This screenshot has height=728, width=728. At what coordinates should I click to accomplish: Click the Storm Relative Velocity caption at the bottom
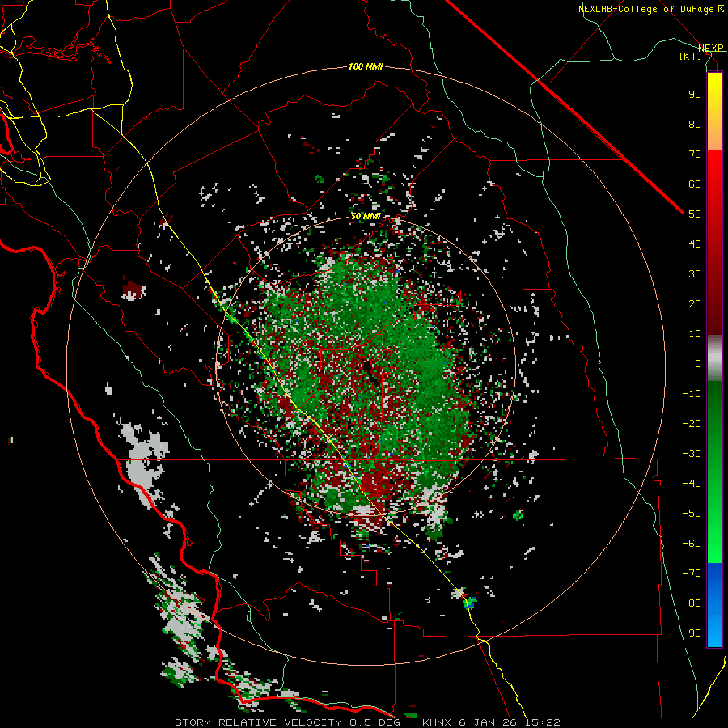368,722
